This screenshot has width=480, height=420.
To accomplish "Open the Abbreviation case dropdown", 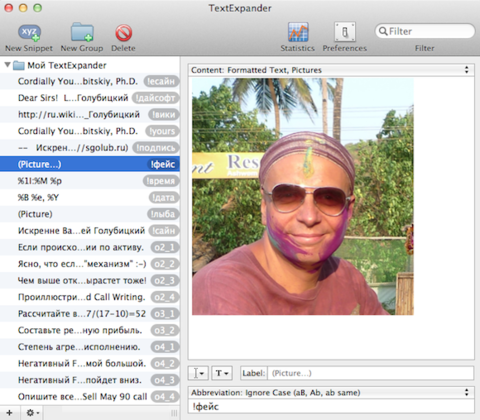I will click(331, 392).
